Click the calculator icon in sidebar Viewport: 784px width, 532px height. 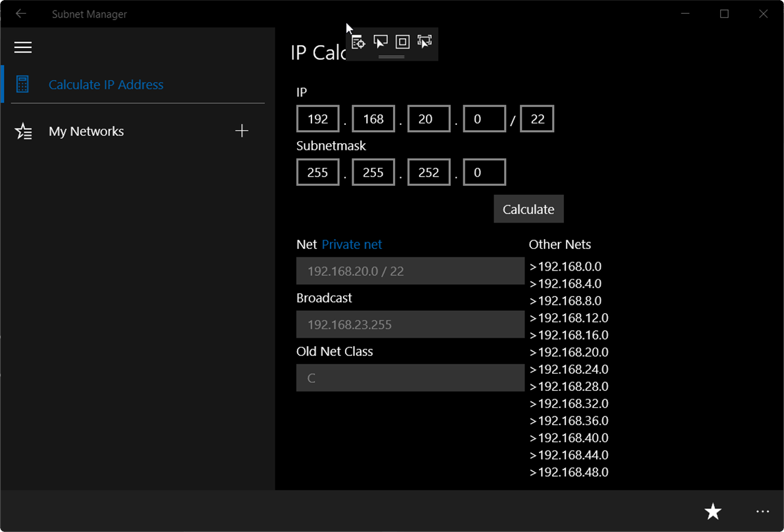tap(22, 85)
